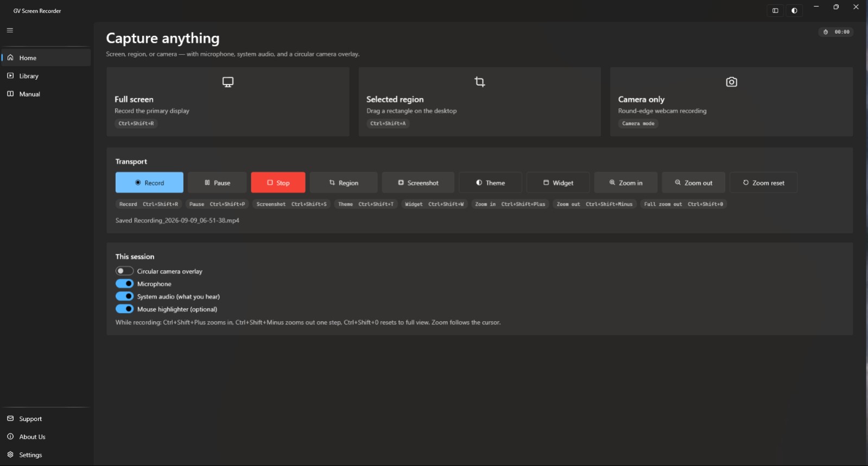The image size is (868, 466).
Task: Select the Selected region card title
Action: pyautogui.click(x=395, y=99)
